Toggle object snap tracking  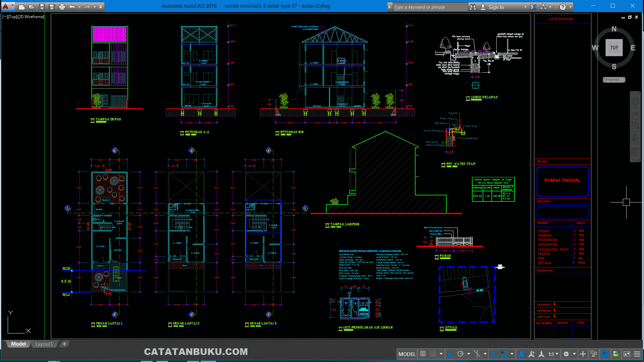(x=493, y=354)
